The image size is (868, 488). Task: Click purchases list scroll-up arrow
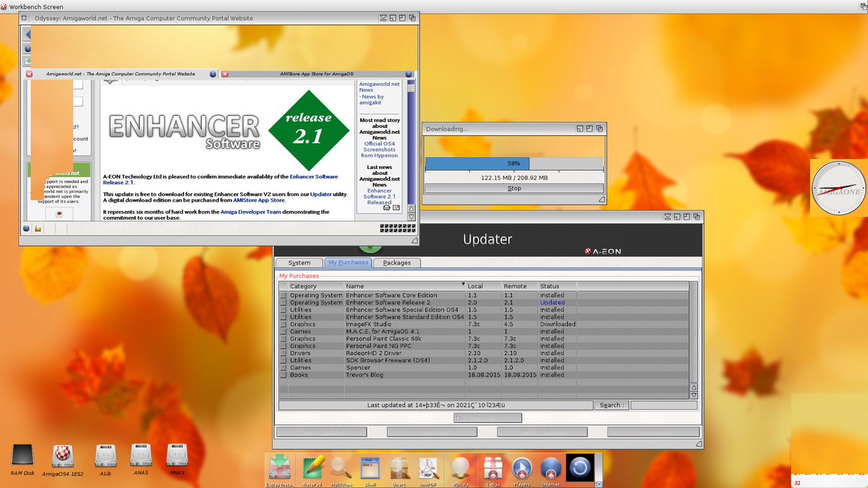[x=694, y=388]
